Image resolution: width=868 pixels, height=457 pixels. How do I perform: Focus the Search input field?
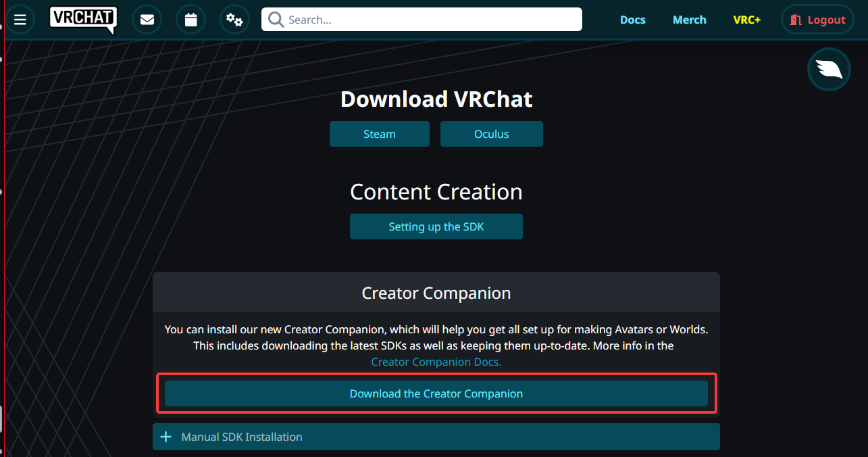pos(422,20)
